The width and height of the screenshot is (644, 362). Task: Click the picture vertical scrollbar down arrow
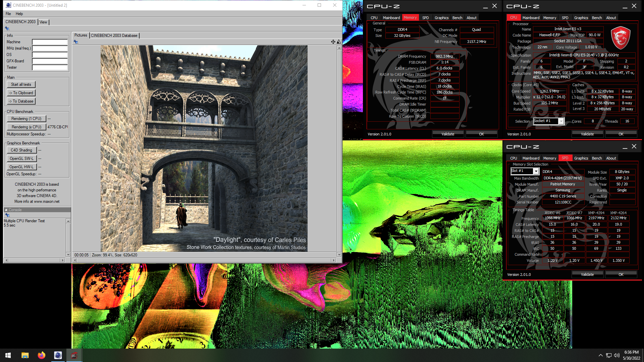point(339,255)
